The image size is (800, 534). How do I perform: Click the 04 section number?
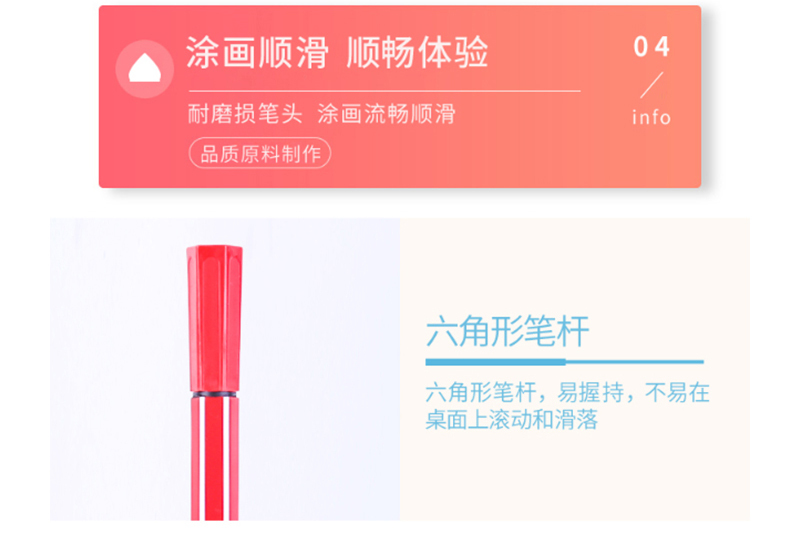pos(652,47)
